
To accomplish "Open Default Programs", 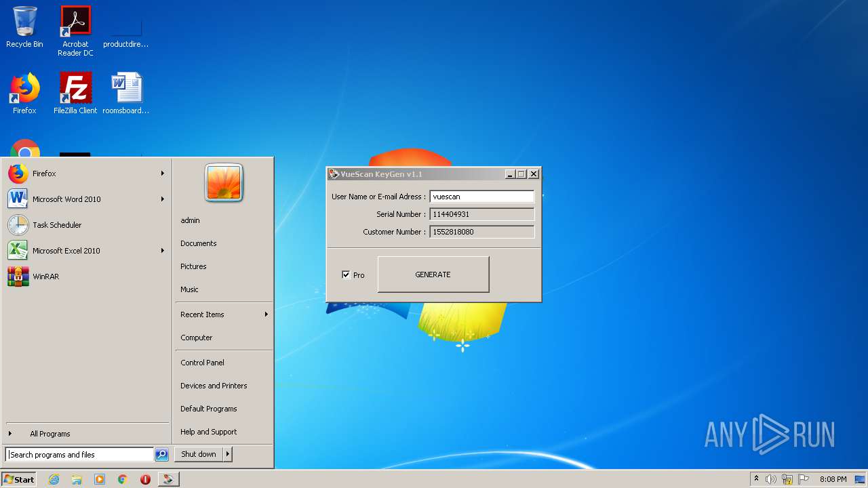I will (x=209, y=409).
